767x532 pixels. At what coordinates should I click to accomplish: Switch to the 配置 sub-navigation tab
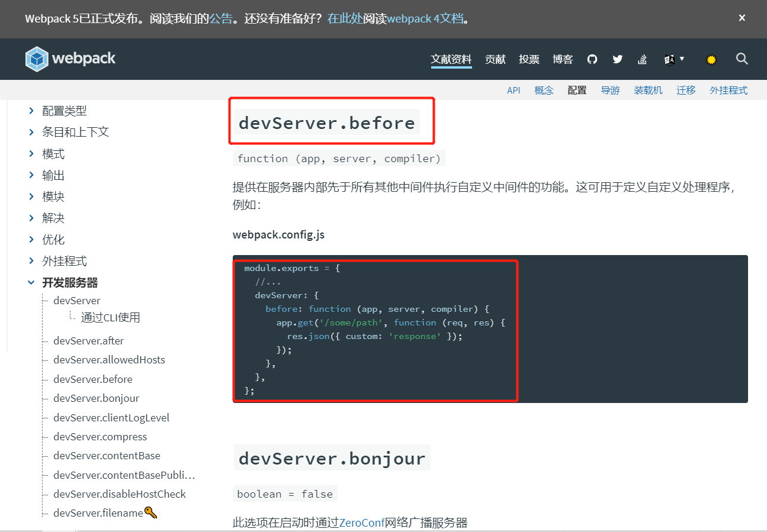577,91
